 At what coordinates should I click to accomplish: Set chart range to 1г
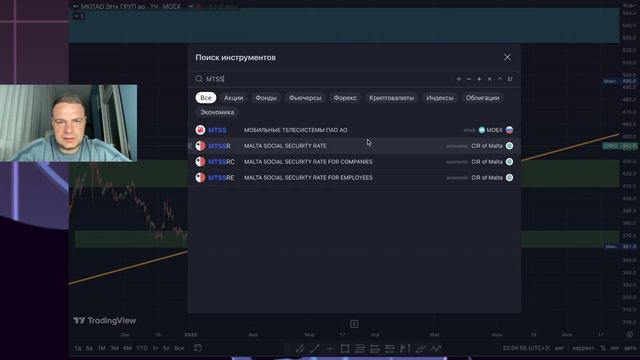coord(155,348)
